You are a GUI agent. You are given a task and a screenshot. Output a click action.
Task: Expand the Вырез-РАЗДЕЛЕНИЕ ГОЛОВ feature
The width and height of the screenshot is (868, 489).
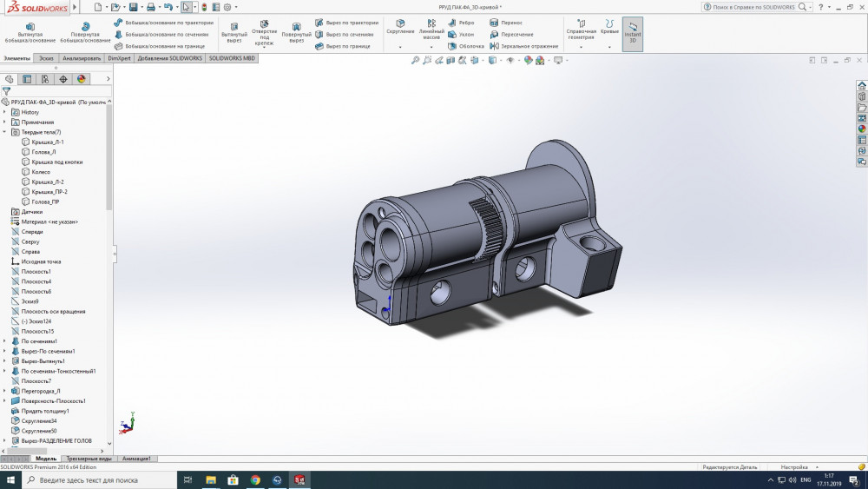tap(4, 440)
